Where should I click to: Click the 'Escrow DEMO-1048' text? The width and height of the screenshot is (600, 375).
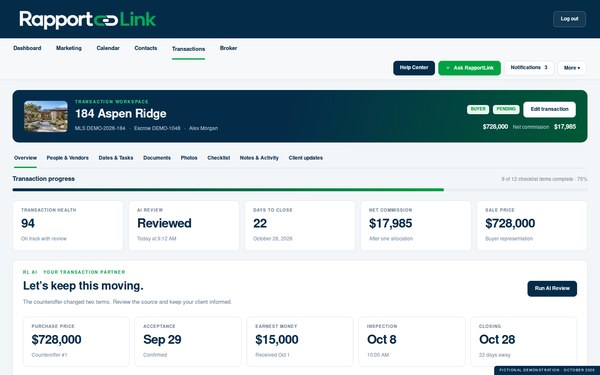[x=157, y=128]
